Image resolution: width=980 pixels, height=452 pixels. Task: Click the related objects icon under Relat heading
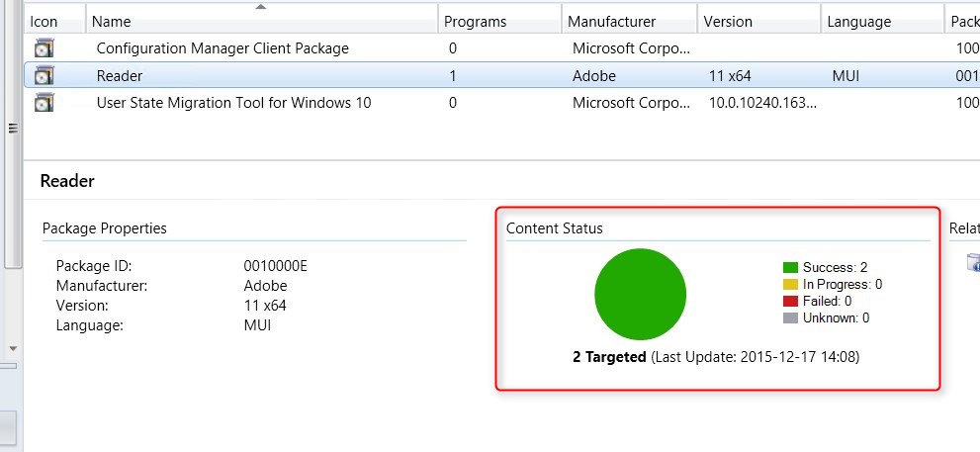pos(973,262)
